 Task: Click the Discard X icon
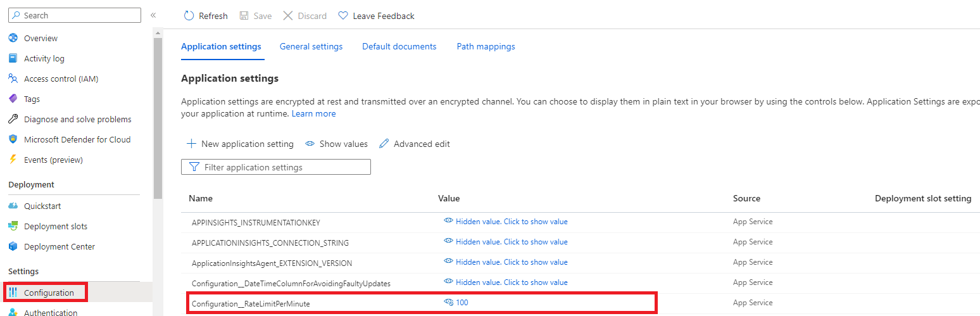point(287,16)
